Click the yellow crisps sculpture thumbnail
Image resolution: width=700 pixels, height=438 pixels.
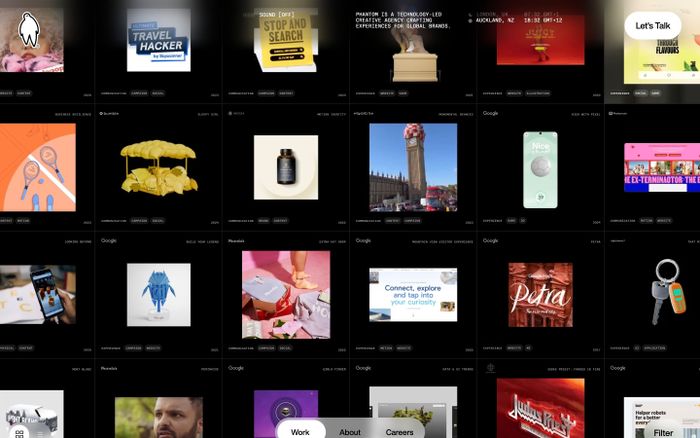point(158,165)
